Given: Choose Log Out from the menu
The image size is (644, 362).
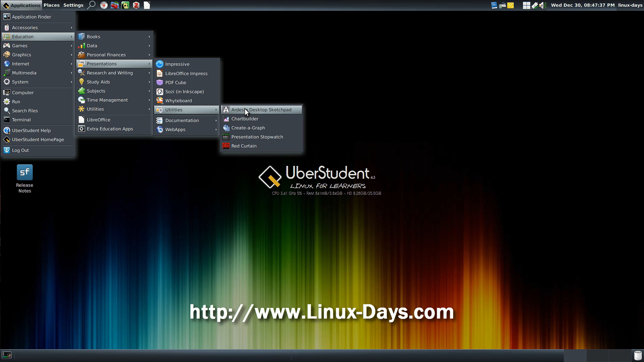Looking at the screenshot, I should [x=38, y=150].
